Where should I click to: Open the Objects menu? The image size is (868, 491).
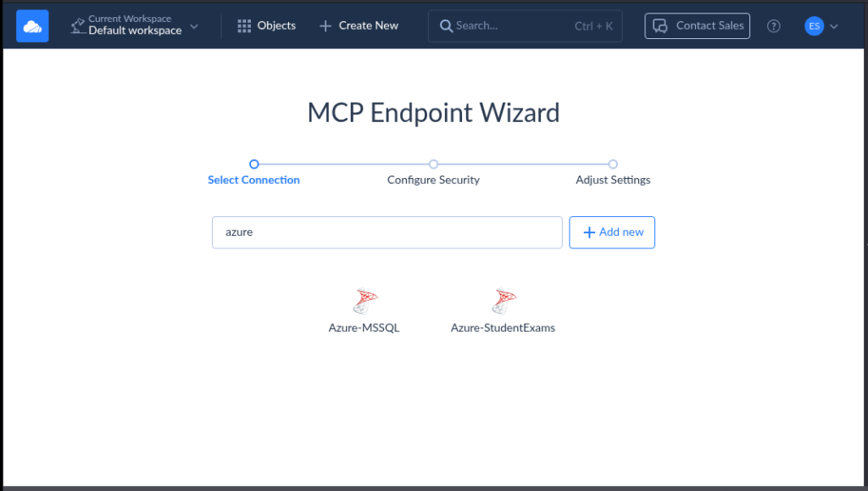[x=266, y=25]
